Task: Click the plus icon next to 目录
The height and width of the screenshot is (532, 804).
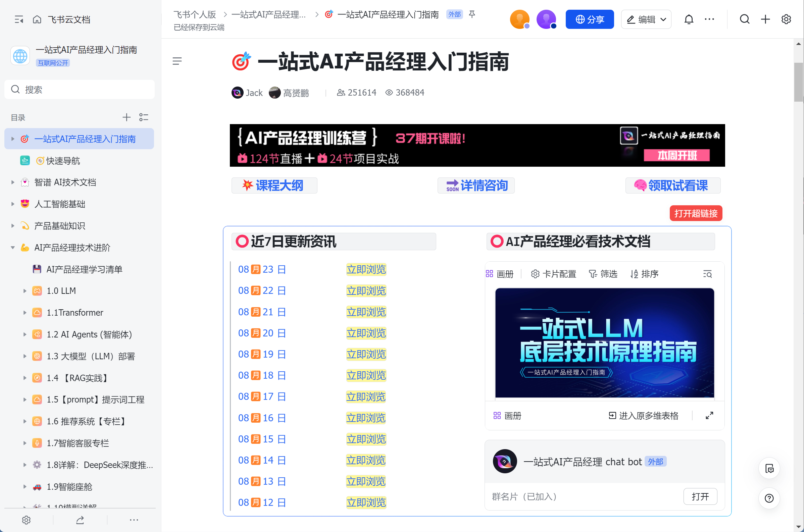Action: click(126, 117)
